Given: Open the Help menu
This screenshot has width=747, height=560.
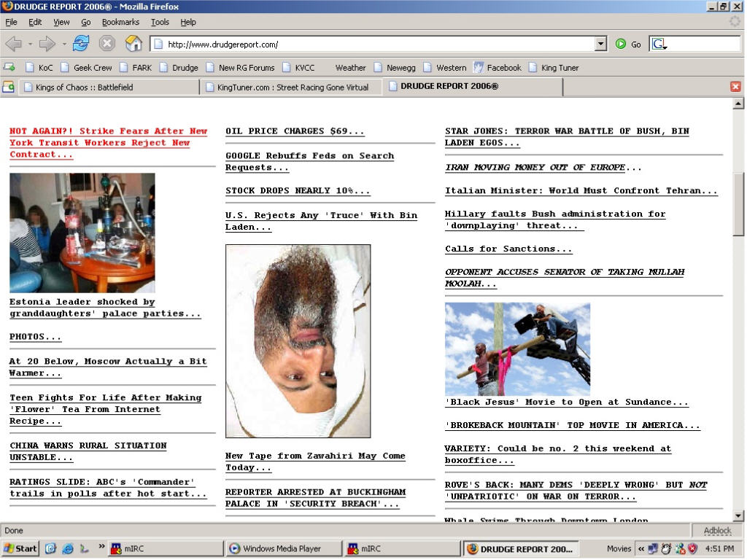Looking at the screenshot, I should click(x=187, y=22).
